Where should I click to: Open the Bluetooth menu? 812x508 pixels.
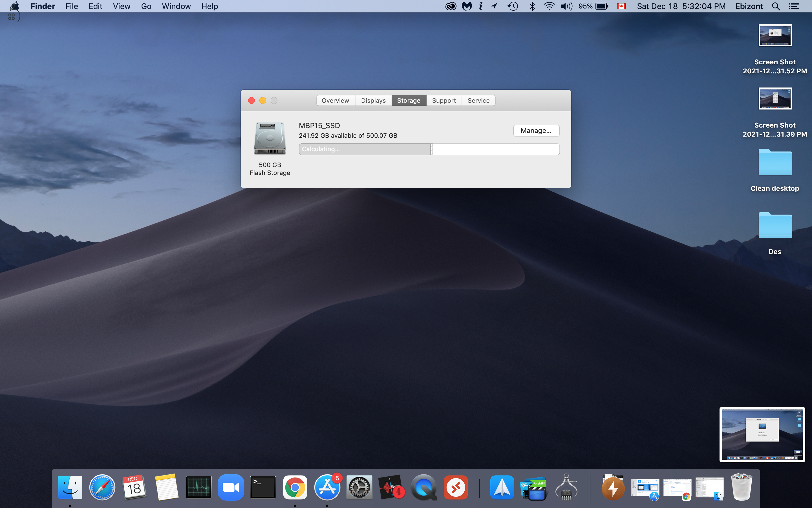click(x=532, y=6)
